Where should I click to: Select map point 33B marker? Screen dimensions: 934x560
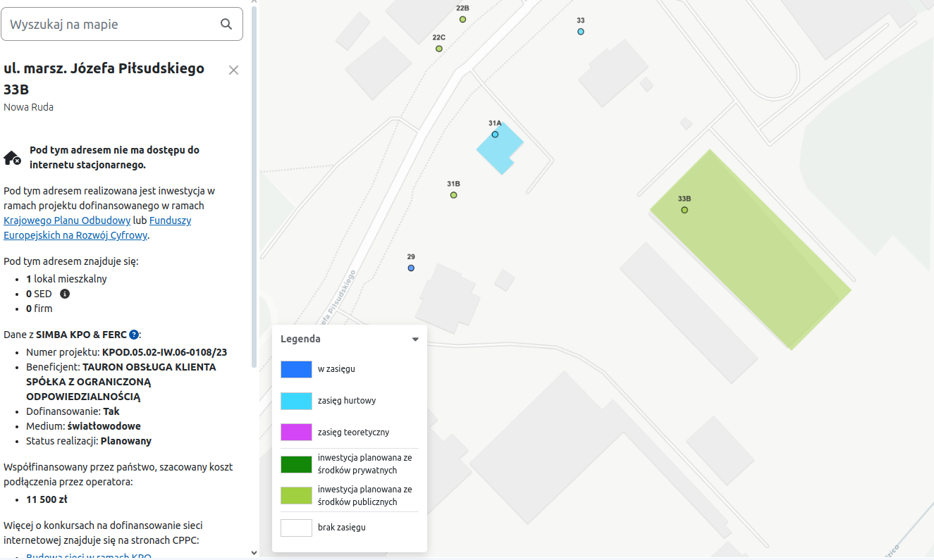[684, 210]
